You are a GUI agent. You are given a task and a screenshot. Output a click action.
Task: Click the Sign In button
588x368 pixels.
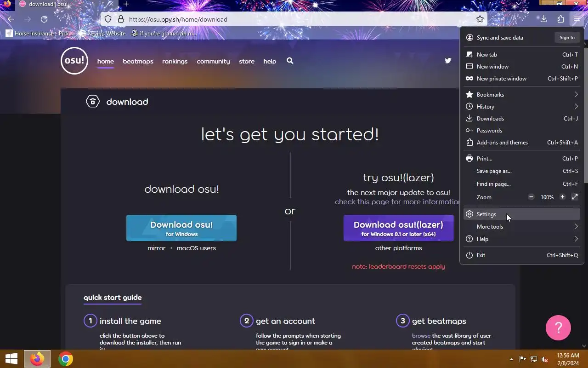[x=567, y=37]
